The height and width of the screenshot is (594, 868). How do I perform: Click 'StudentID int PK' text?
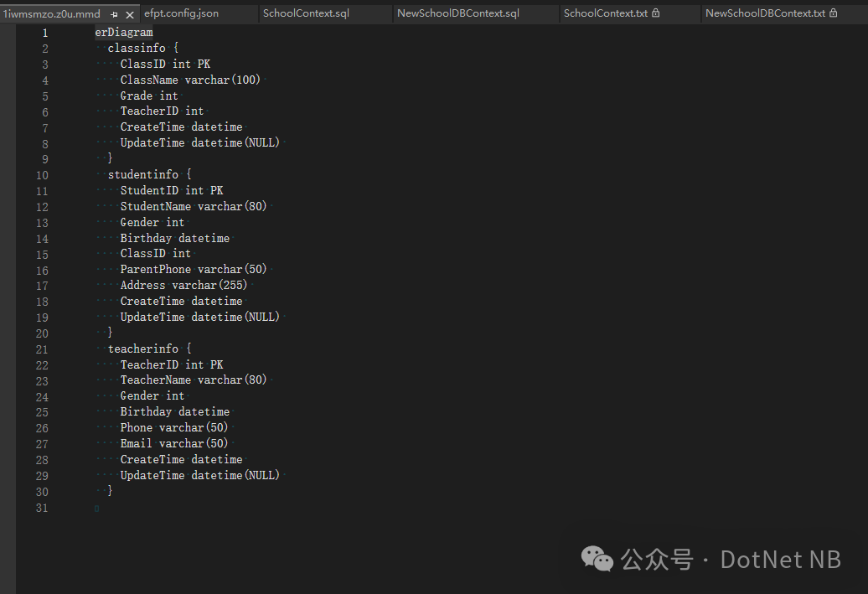coord(172,190)
